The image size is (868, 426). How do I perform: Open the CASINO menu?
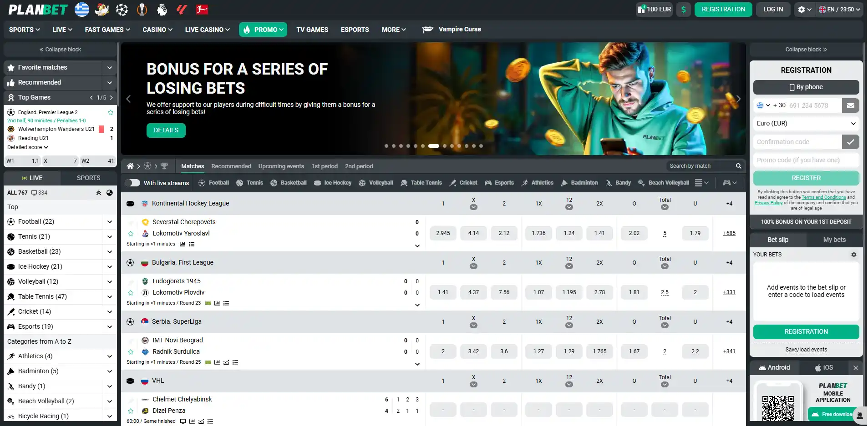[157, 30]
